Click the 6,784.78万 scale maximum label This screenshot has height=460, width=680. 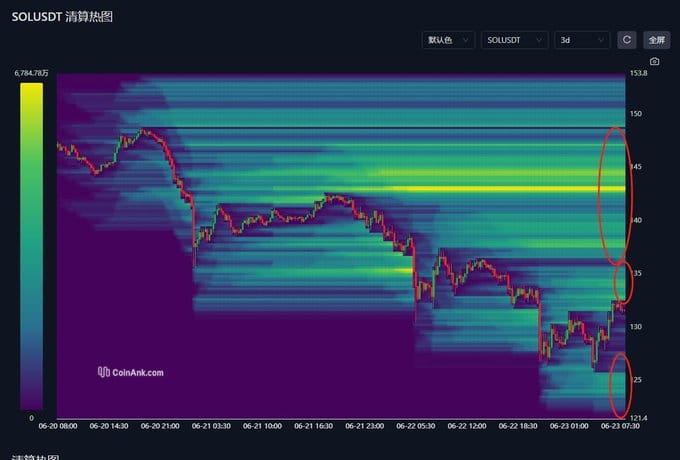coord(32,73)
